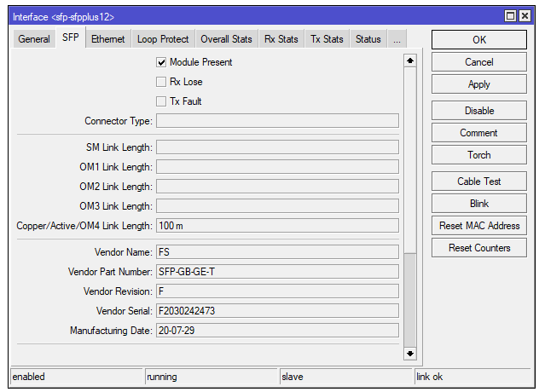Click the OM2 Link Length field

(x=277, y=187)
